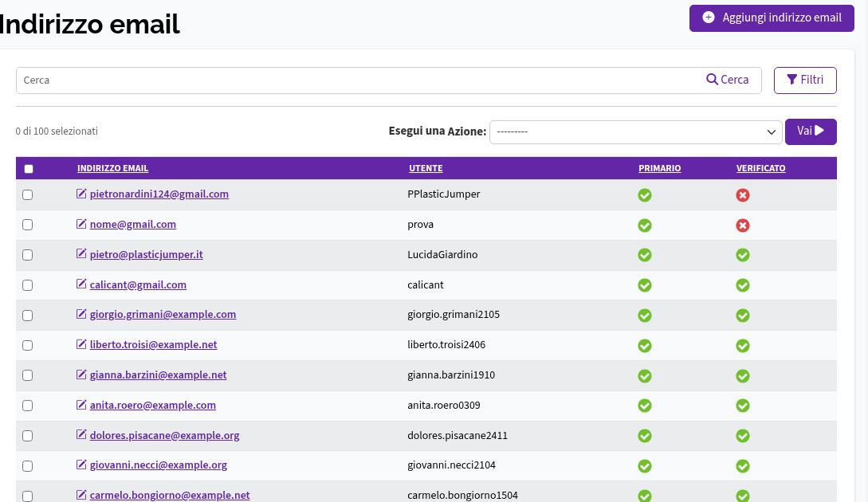Click Aggiungi indirizzo email button
Viewport: 868px width, 502px height.
click(x=772, y=18)
